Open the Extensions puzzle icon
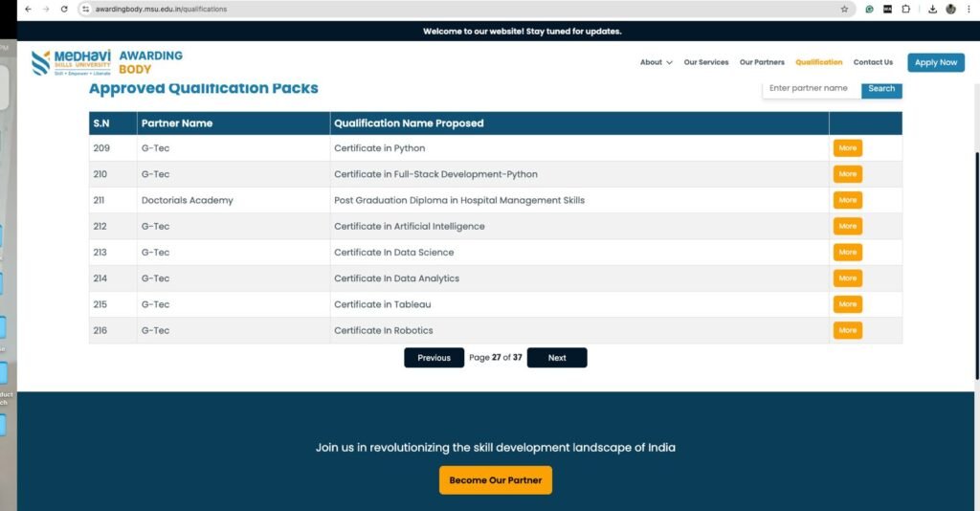This screenshot has width=980, height=511. [x=905, y=10]
